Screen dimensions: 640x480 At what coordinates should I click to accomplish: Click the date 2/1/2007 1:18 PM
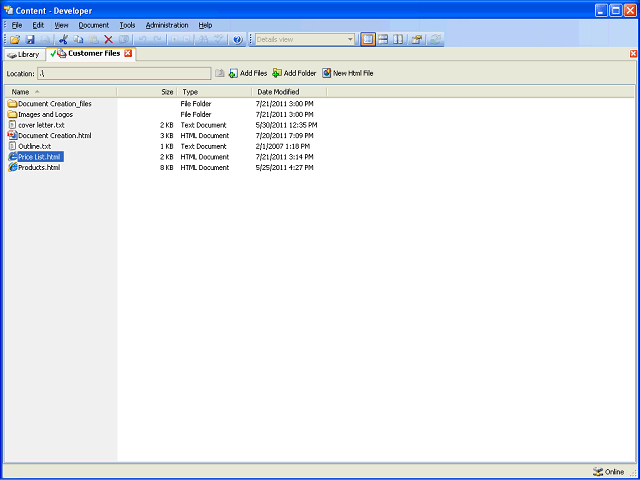[x=283, y=146]
